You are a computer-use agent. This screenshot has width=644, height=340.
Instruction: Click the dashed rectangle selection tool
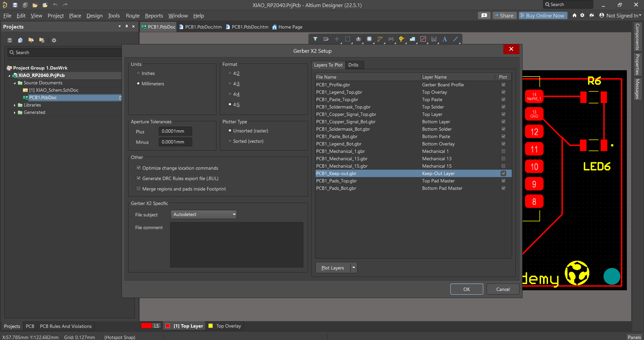(x=348, y=39)
